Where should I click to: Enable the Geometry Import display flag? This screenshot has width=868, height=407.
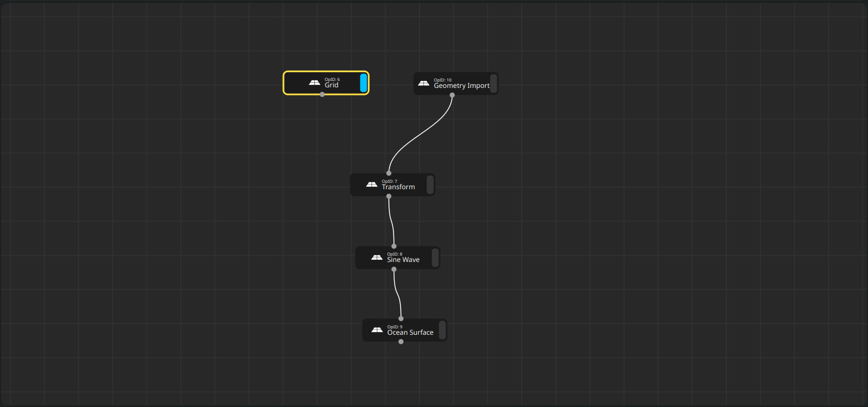point(493,83)
